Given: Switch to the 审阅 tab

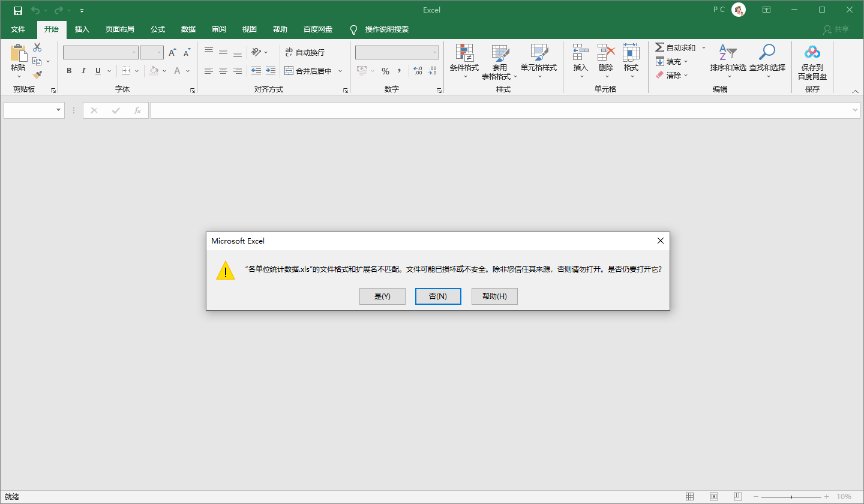Looking at the screenshot, I should [219, 29].
